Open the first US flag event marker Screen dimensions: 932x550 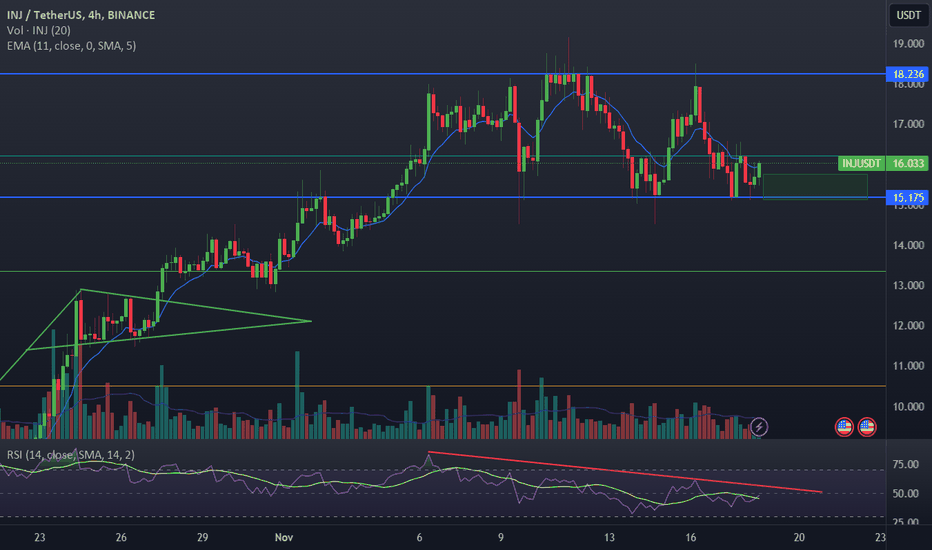(x=844, y=426)
